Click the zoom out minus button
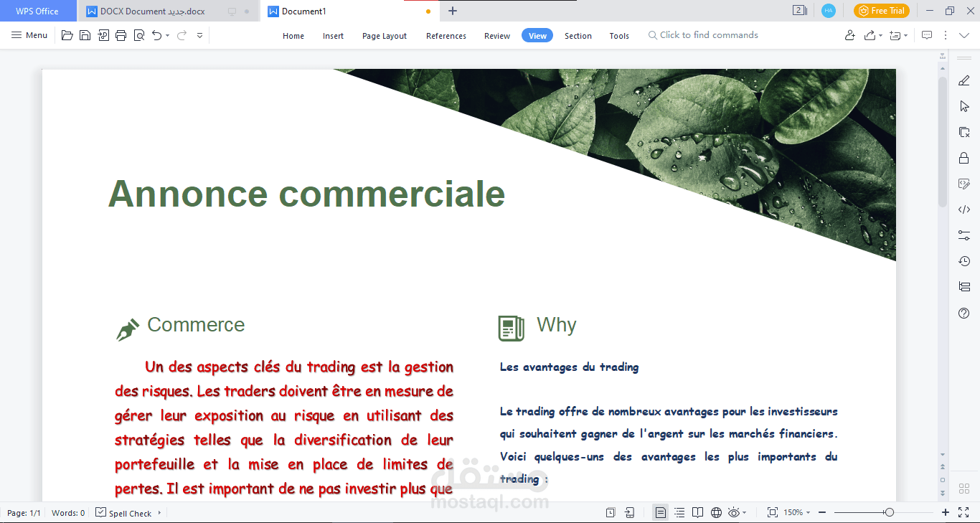This screenshot has height=523, width=980. click(822, 512)
